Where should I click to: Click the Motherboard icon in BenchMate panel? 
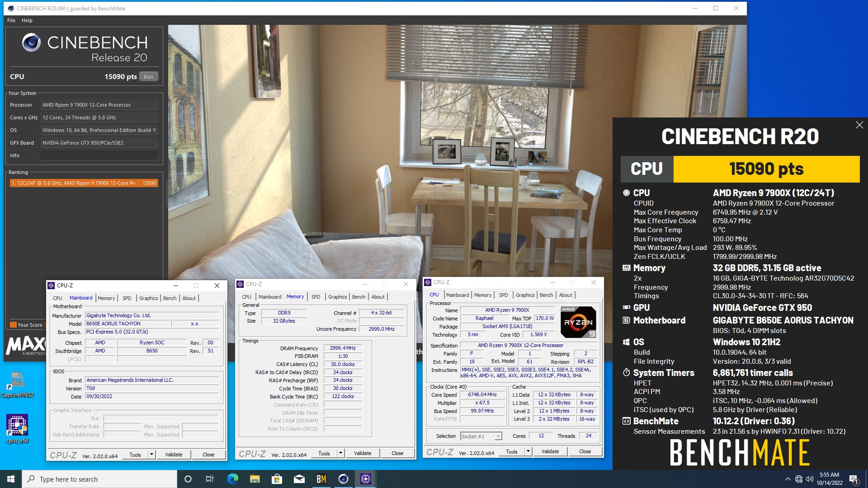626,320
